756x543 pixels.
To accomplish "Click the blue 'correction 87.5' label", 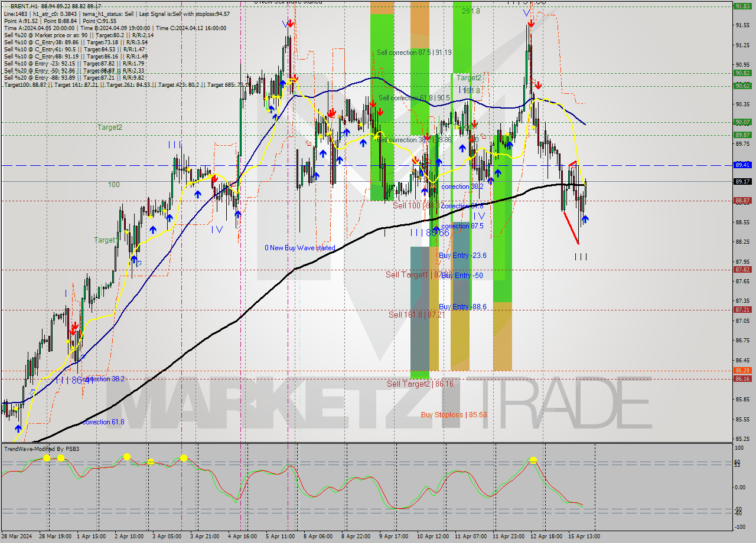I will pos(462,225).
